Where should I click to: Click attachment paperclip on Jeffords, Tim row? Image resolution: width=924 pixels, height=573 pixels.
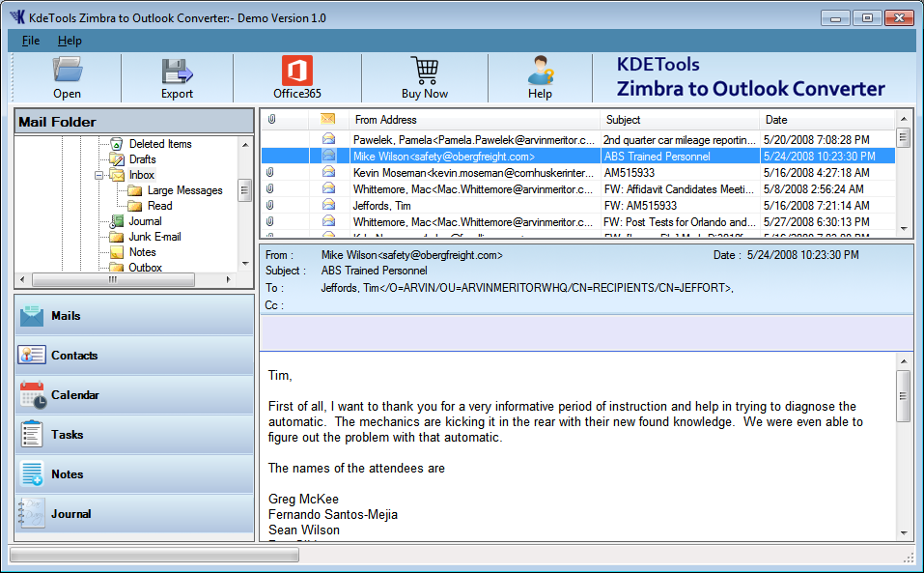pyautogui.click(x=270, y=206)
